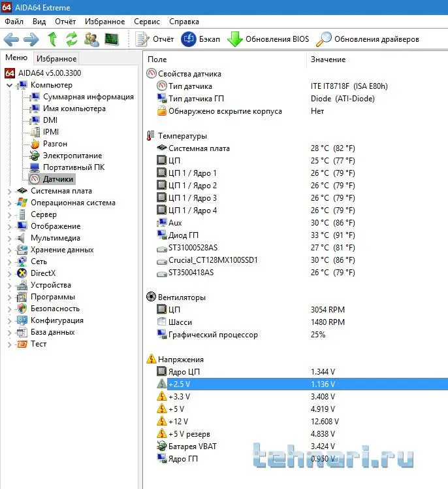The width and height of the screenshot is (448, 489).
Task: Expand the Операционная система tree node
Action: click(x=9, y=203)
